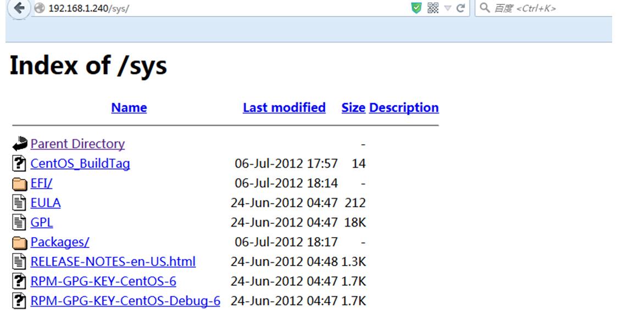Image resolution: width=644 pixels, height=310 pixels.
Task: Open the CentOS_BuildTag file link
Action: coord(80,164)
